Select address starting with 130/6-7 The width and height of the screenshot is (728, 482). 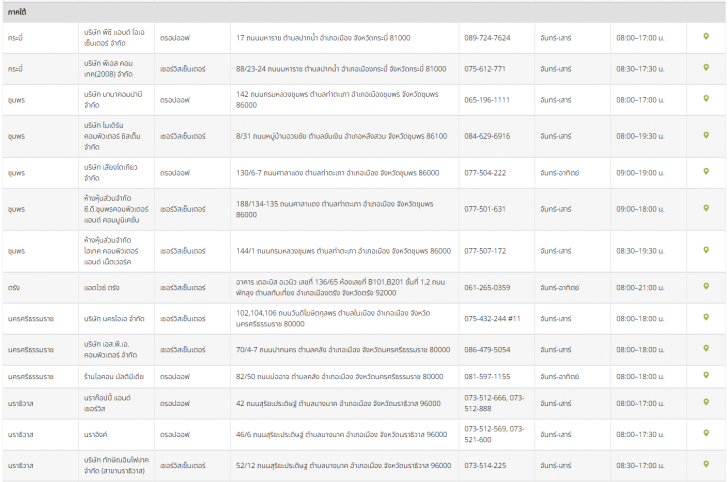click(338, 173)
